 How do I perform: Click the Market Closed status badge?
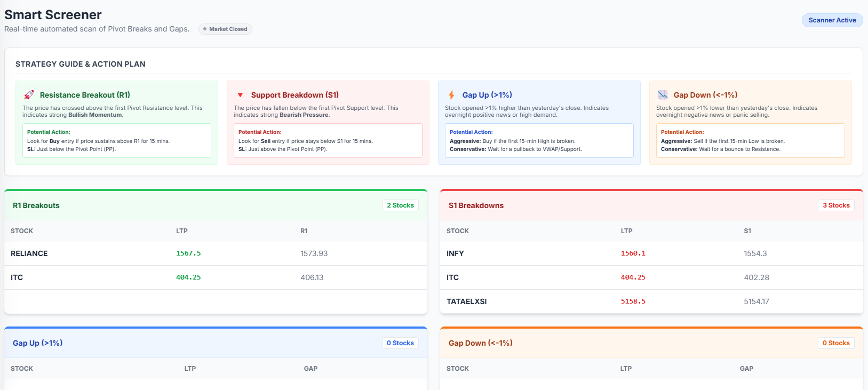(225, 29)
